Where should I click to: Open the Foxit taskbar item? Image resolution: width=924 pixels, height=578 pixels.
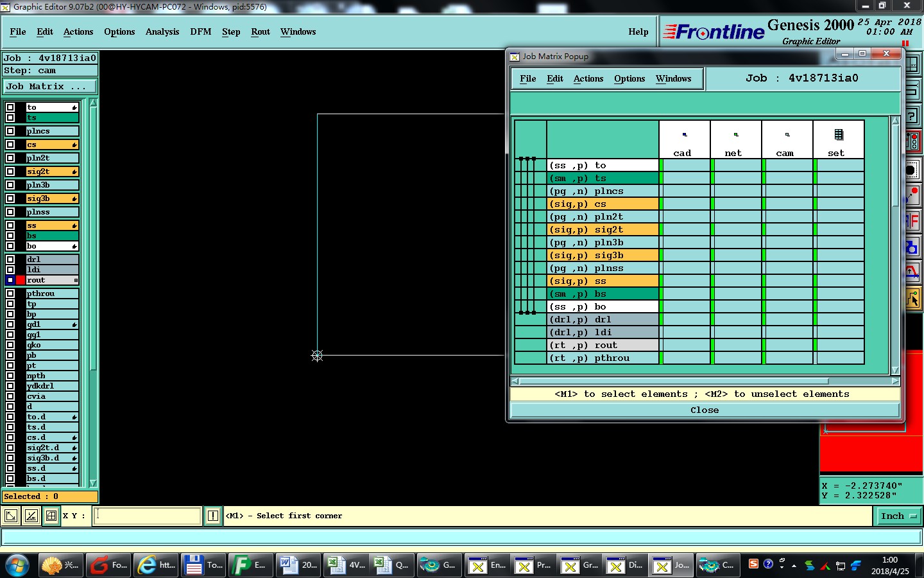click(109, 565)
